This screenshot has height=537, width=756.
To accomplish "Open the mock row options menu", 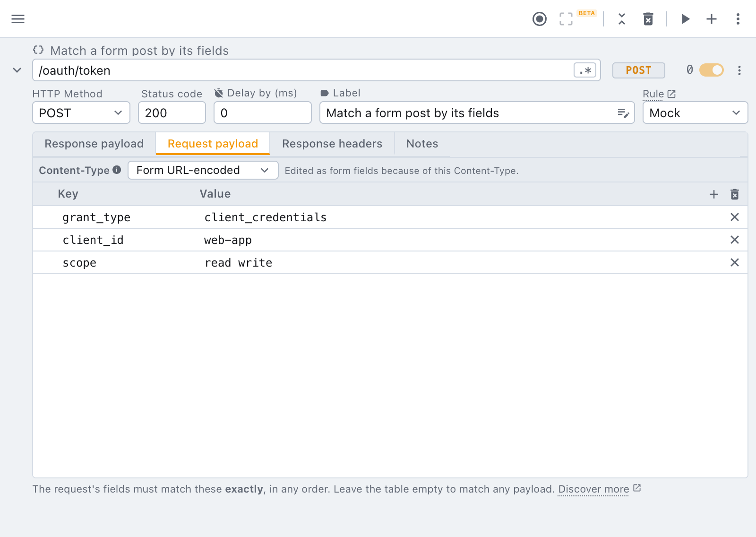I will click(x=739, y=70).
